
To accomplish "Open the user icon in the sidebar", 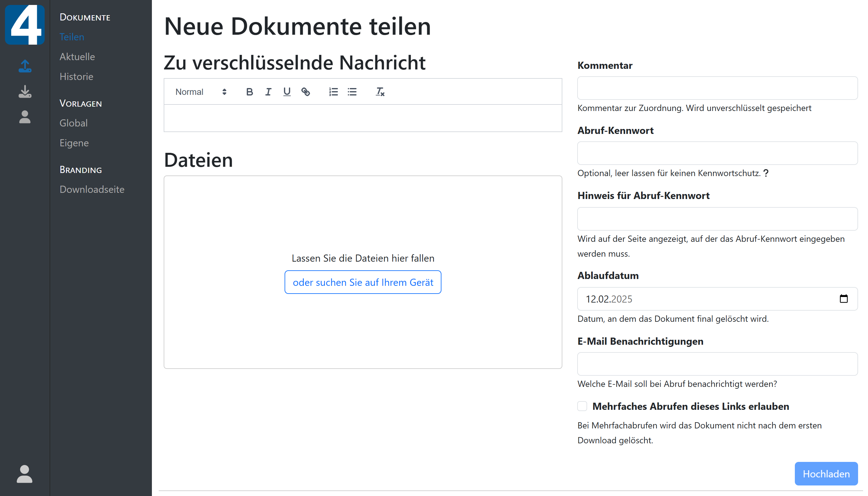I will 25,117.
